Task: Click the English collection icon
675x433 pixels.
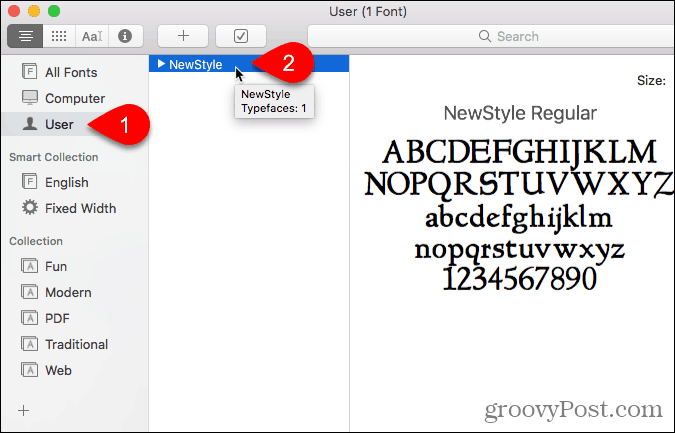Action: coord(30,182)
